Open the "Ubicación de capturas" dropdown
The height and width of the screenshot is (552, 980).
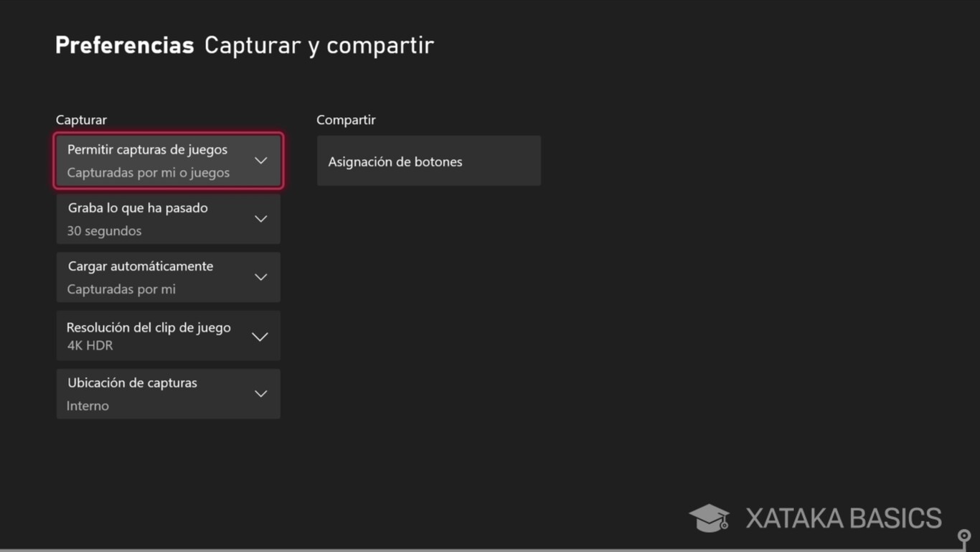point(168,393)
